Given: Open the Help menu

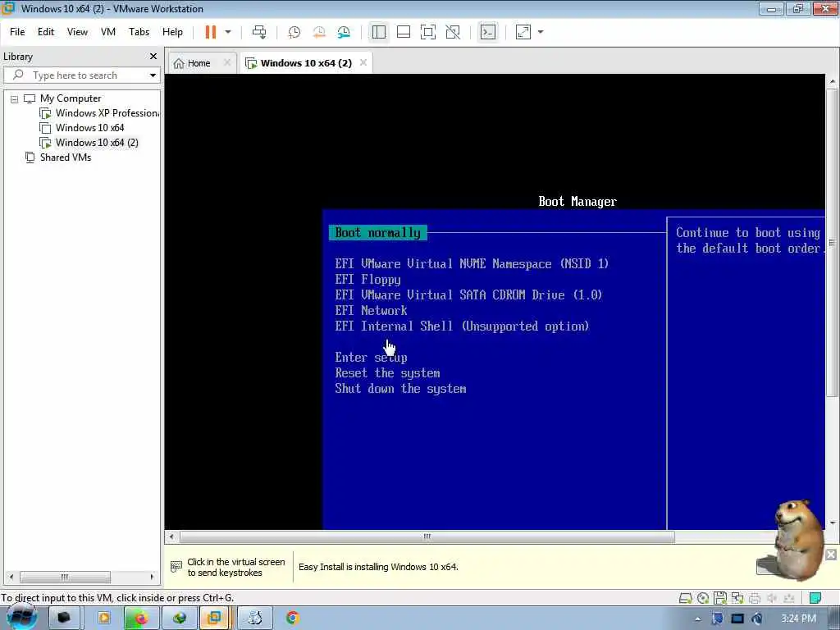Looking at the screenshot, I should tap(172, 32).
